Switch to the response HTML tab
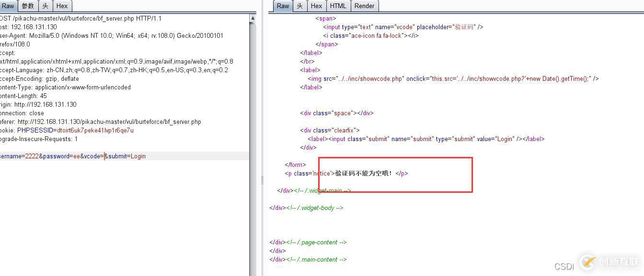The width and height of the screenshot is (644, 276). click(338, 6)
